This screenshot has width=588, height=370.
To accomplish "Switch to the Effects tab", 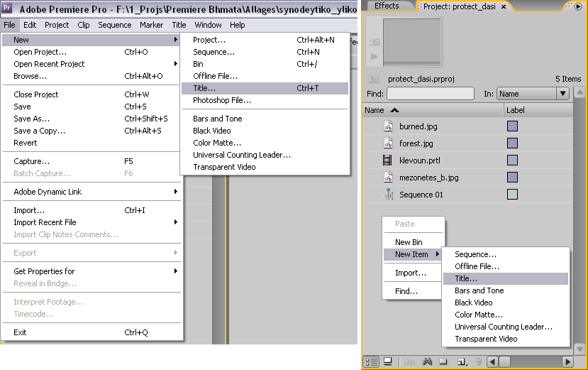I will coord(387,6).
